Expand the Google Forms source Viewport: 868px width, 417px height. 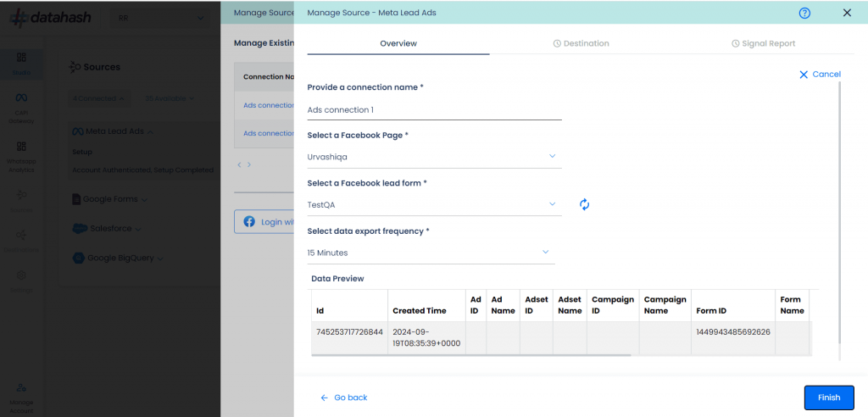click(109, 199)
